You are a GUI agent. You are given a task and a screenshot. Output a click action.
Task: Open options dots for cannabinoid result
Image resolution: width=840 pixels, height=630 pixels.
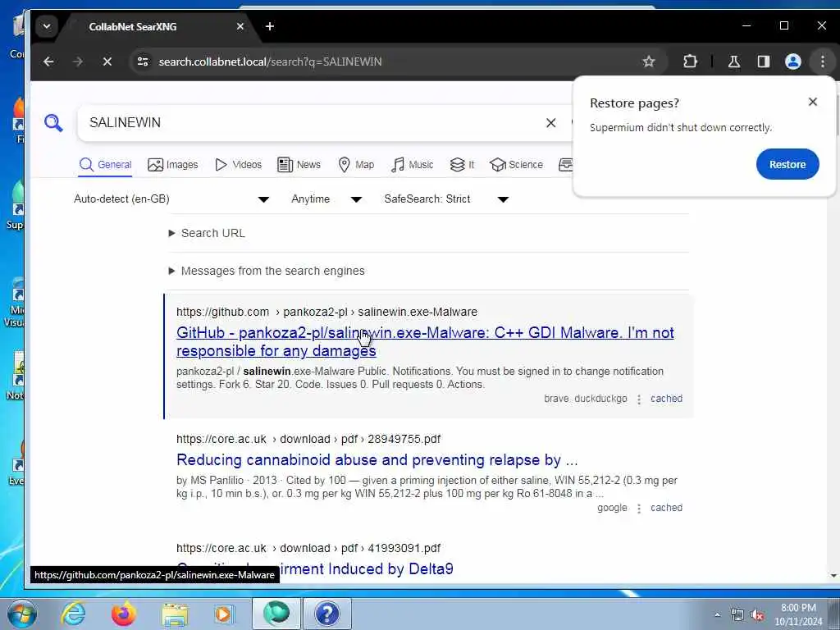[638, 509]
